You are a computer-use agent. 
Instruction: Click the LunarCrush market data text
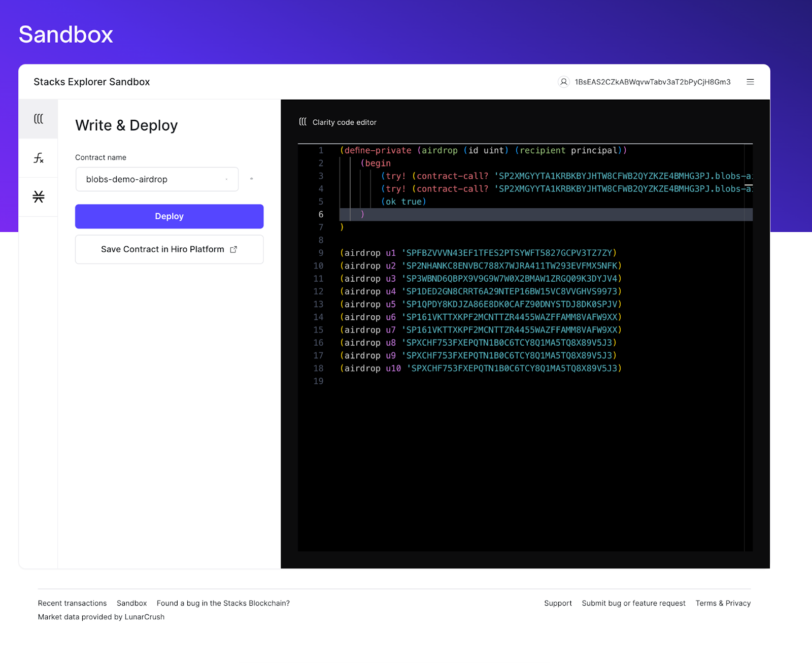point(101,617)
